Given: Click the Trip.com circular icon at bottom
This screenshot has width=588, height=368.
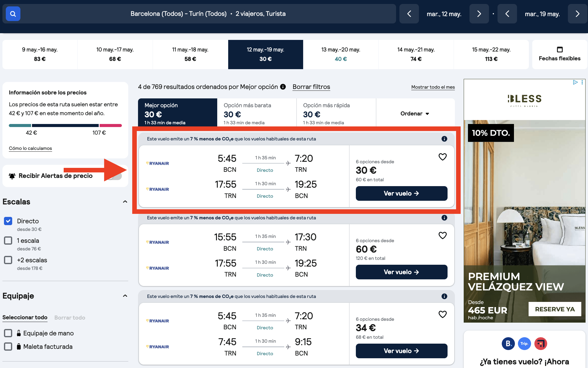Looking at the screenshot, I should coord(524,344).
